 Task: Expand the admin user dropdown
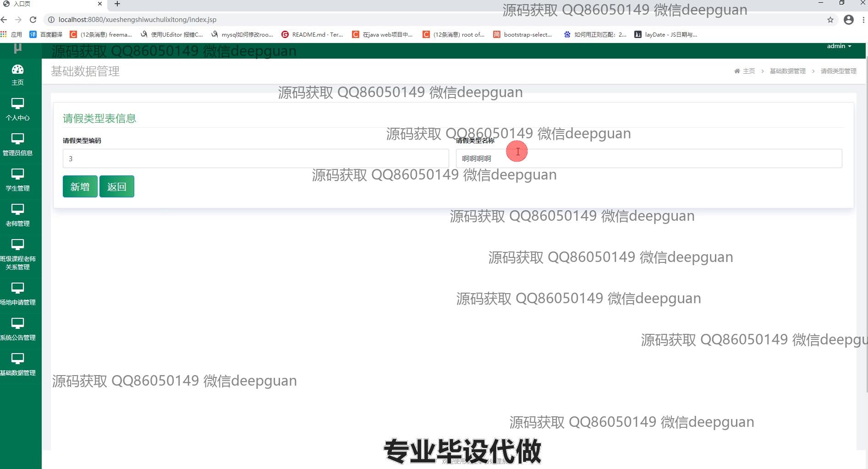click(x=839, y=46)
